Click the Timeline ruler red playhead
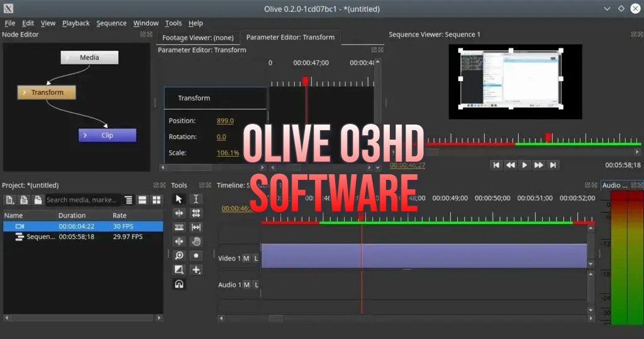The height and width of the screenshot is (339, 644). click(x=361, y=217)
